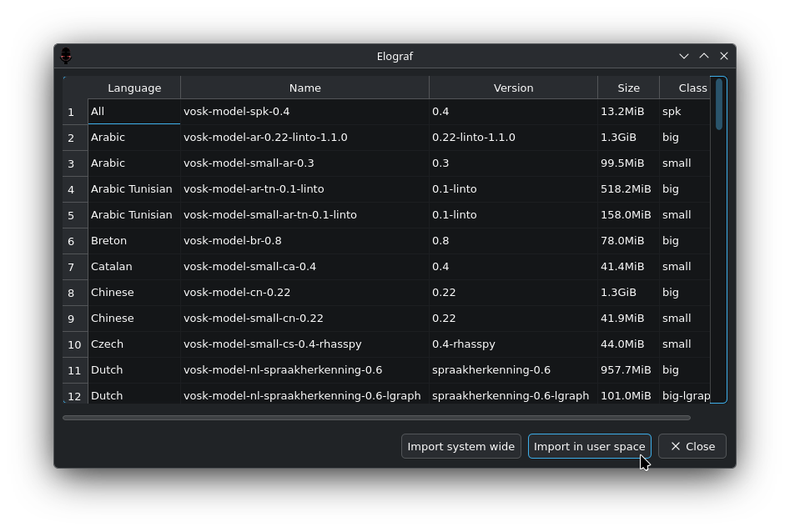Click Import system wide button
Screen dimensions: 790x532
click(461, 446)
